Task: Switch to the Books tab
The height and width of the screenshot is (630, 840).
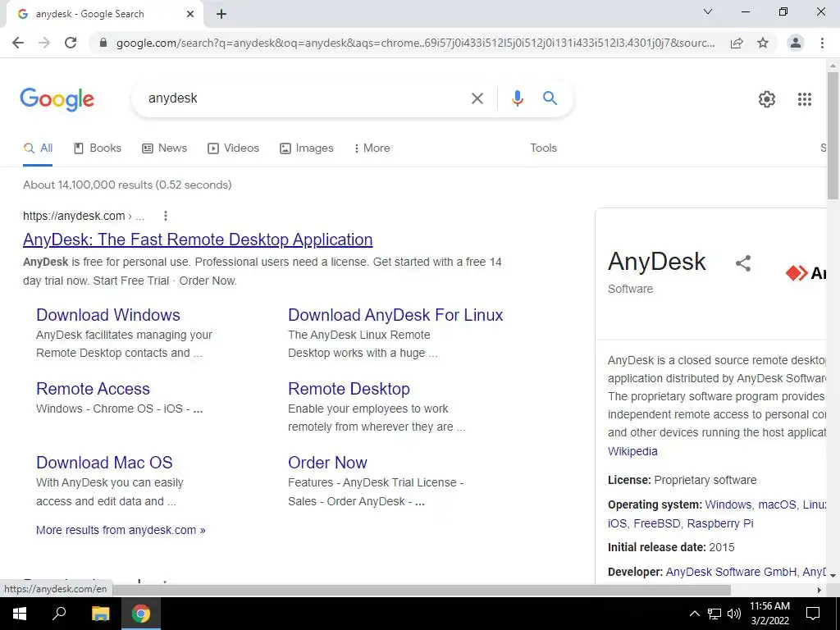Action: (98, 148)
